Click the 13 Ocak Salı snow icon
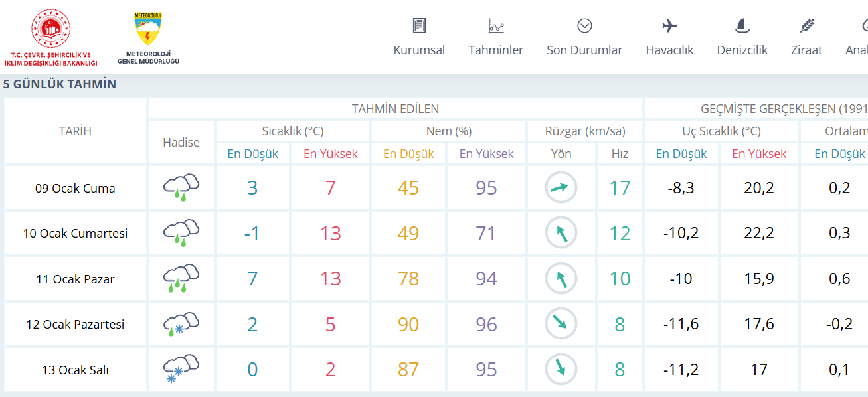Screen dimensions: 868x397 [x=181, y=370]
